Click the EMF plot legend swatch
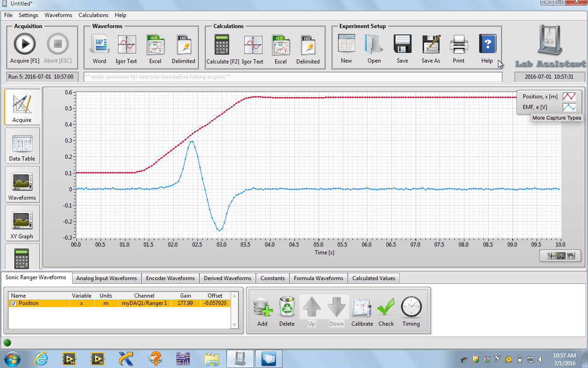Image resolution: width=588 pixels, height=368 pixels. (569, 107)
